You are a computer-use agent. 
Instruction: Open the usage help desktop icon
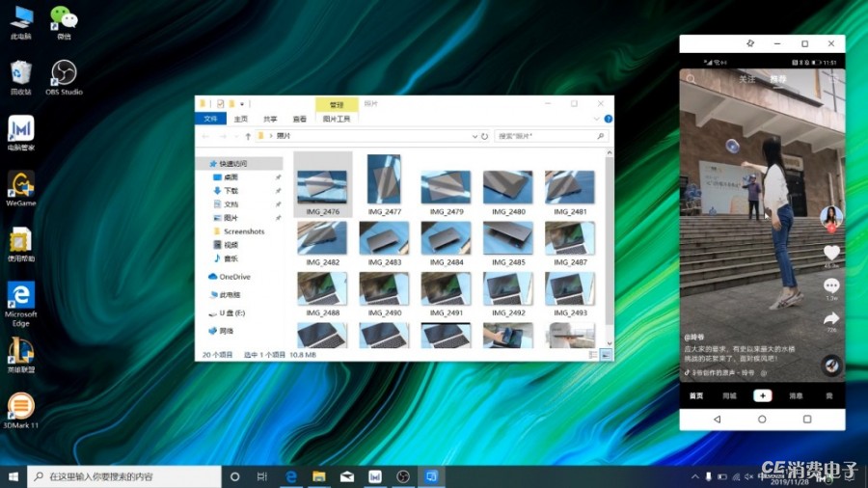(x=21, y=244)
